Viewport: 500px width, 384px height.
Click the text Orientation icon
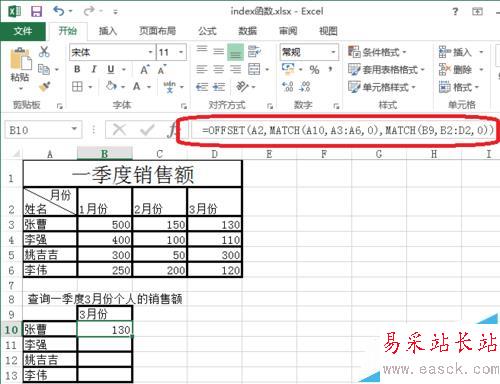point(242,87)
